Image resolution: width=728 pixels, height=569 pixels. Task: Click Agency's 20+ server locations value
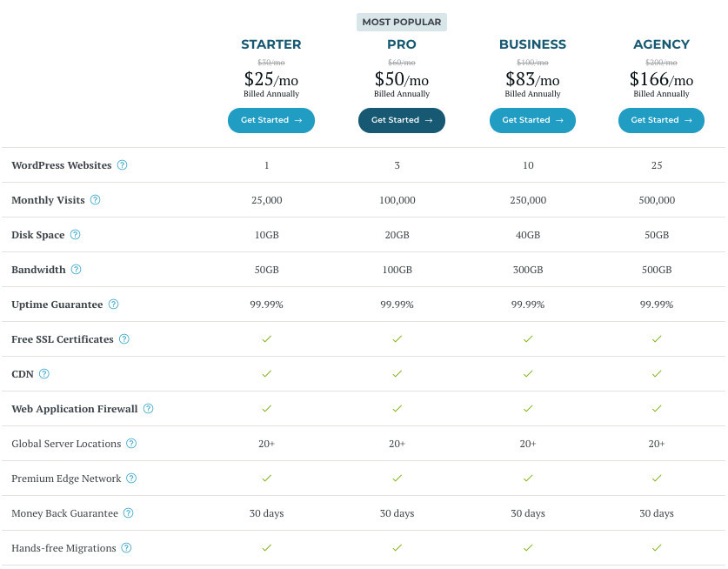pyautogui.click(x=657, y=444)
